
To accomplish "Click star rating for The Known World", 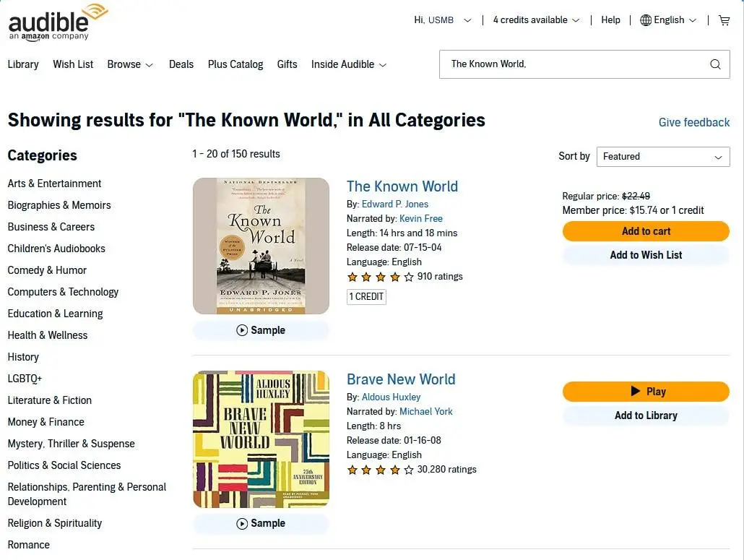I will (380, 277).
